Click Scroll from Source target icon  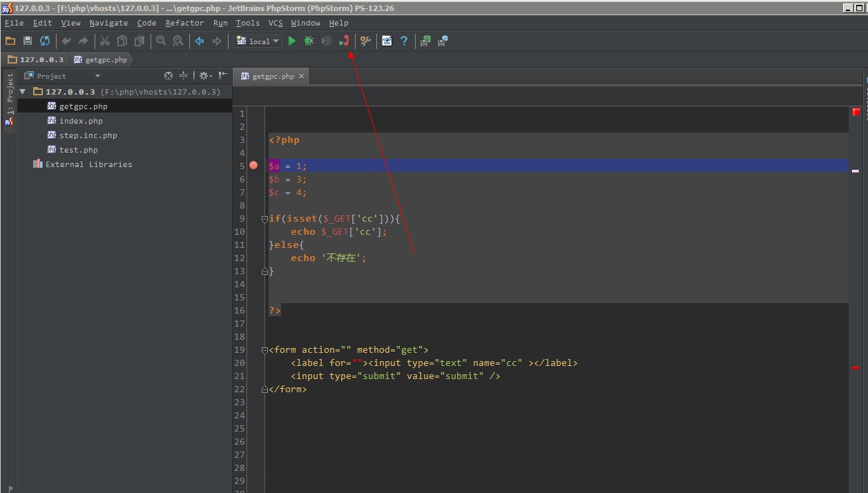point(168,76)
